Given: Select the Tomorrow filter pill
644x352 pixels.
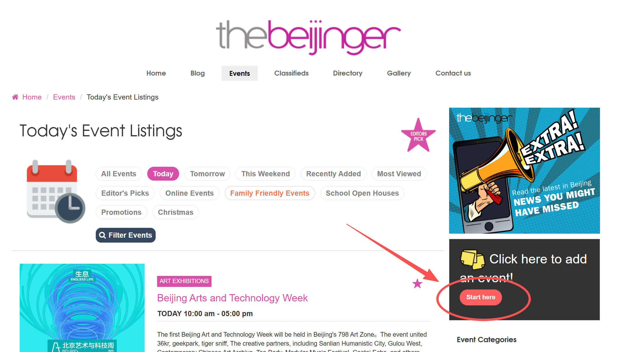Looking at the screenshot, I should pos(207,174).
